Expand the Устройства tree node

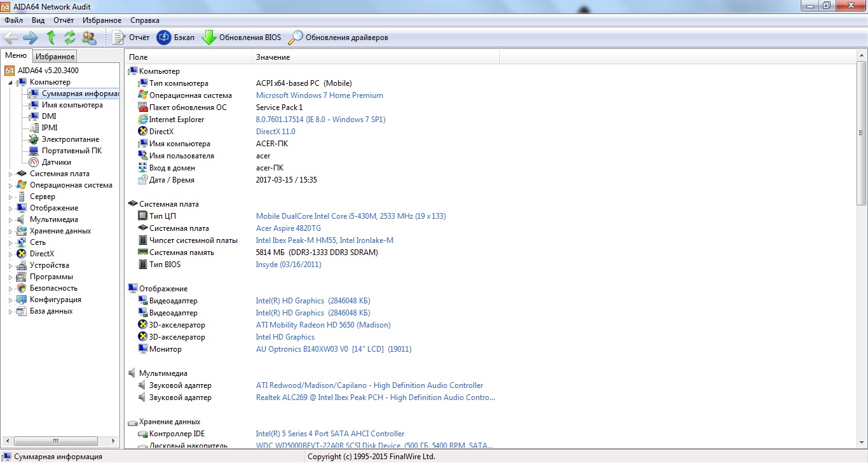point(10,266)
